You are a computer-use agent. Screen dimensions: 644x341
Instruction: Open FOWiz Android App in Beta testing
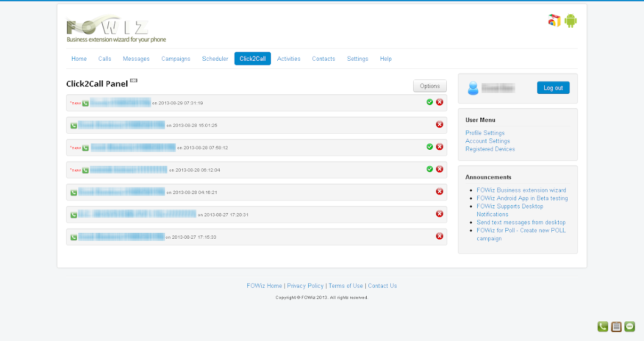coord(522,198)
